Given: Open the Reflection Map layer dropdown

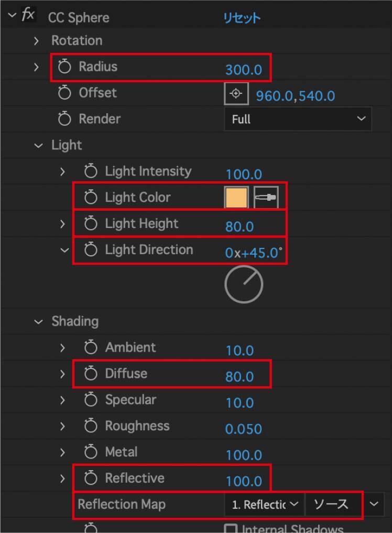Looking at the screenshot, I should coord(264,505).
